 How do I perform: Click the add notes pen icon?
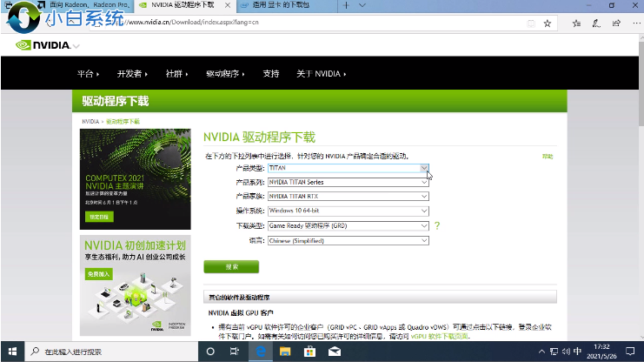pos(596,23)
